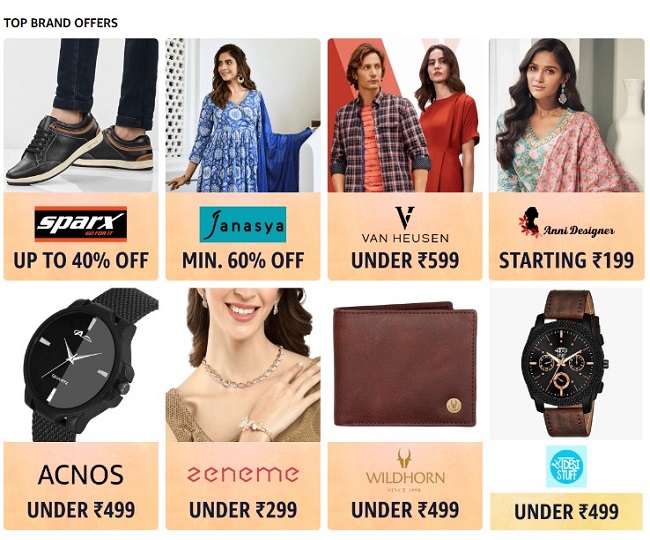Select the UP TO 40% OFF offer

tap(81, 261)
